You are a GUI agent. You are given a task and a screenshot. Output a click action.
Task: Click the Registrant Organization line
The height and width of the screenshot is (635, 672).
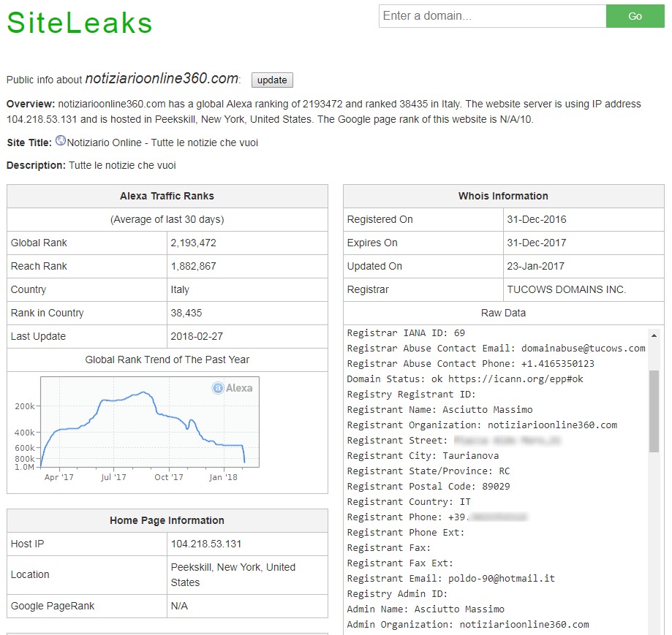(x=482, y=425)
